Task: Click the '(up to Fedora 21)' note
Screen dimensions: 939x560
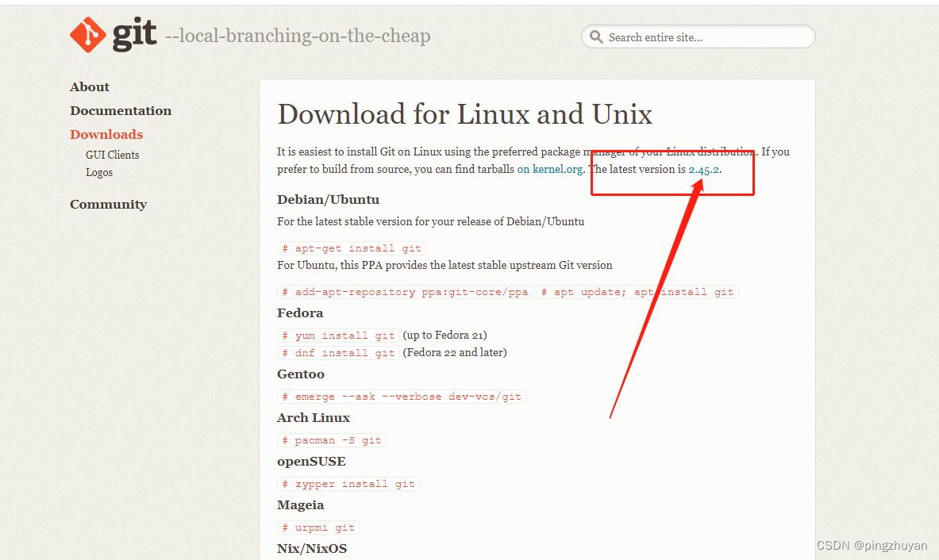Action: (x=445, y=335)
